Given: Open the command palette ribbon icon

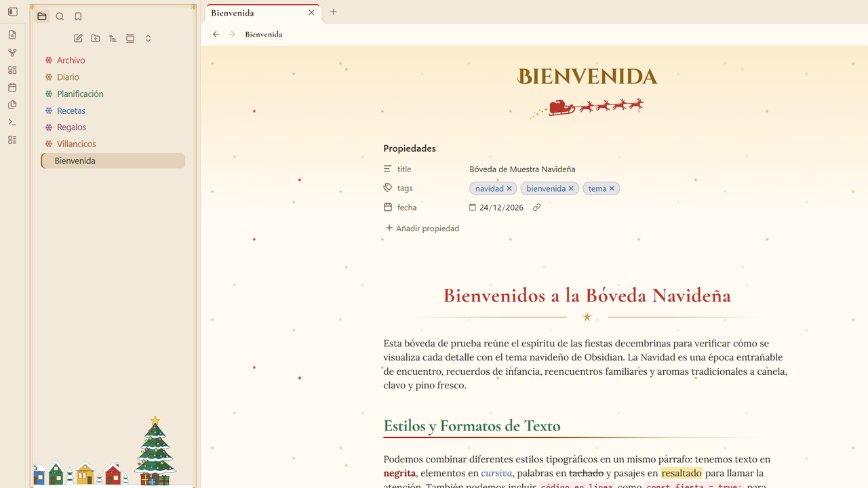Looking at the screenshot, I should point(12,123).
